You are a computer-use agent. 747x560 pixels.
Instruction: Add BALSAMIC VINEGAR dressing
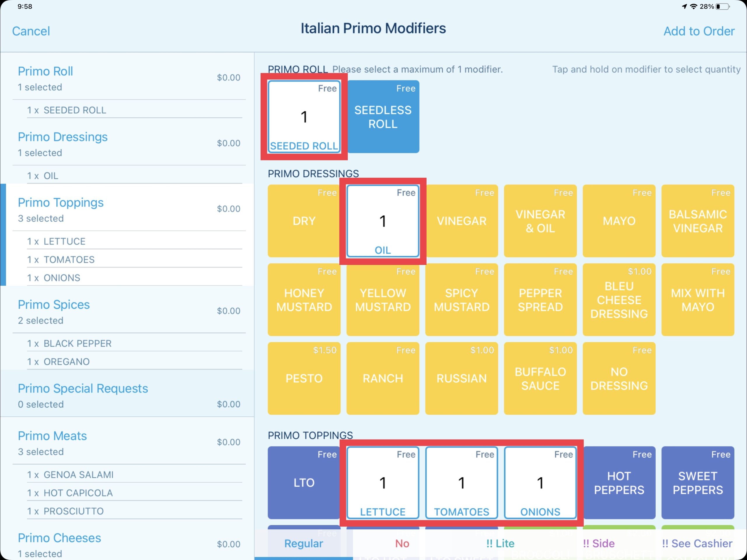click(x=698, y=221)
